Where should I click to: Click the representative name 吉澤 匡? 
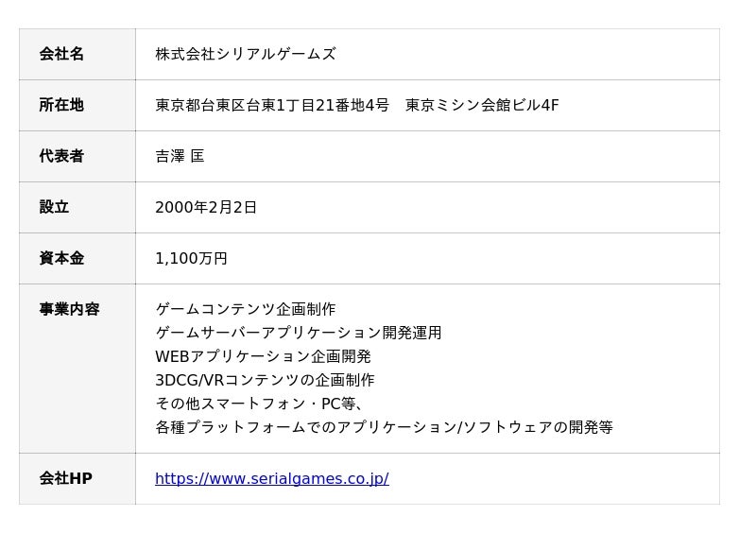point(180,156)
